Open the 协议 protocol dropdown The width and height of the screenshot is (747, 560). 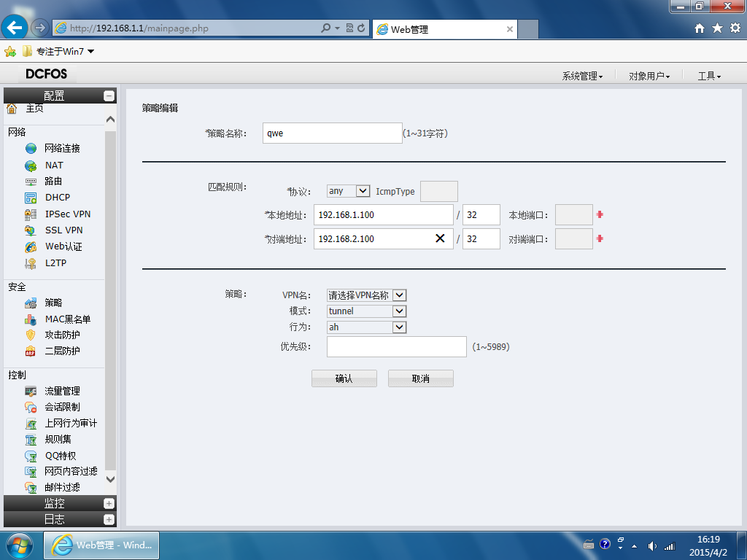[x=363, y=191]
